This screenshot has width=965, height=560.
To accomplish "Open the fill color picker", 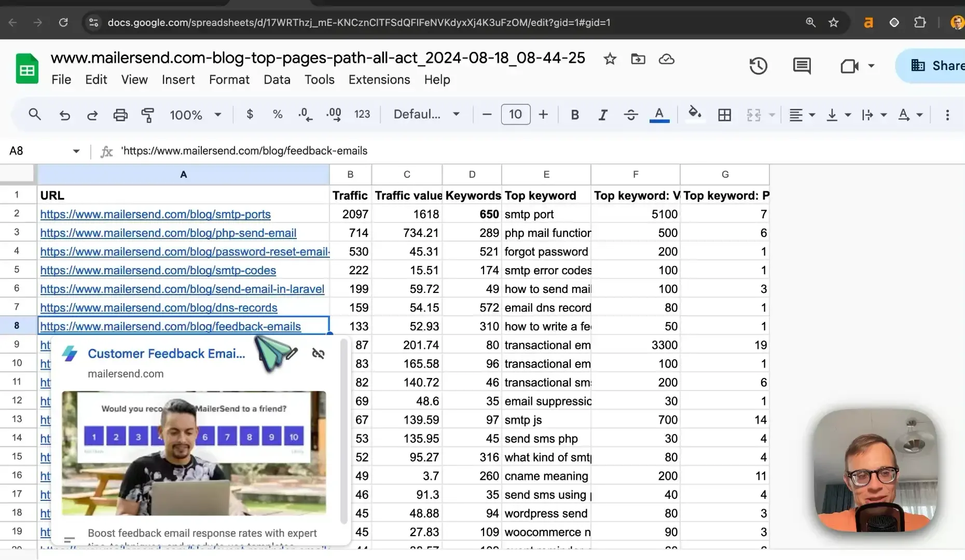I will 694,113.
